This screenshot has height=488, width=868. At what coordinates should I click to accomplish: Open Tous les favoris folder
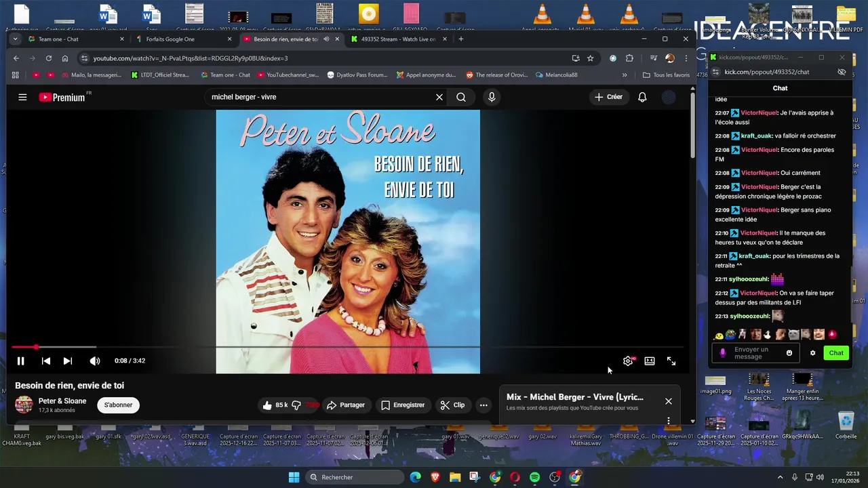pyautogui.click(x=667, y=75)
